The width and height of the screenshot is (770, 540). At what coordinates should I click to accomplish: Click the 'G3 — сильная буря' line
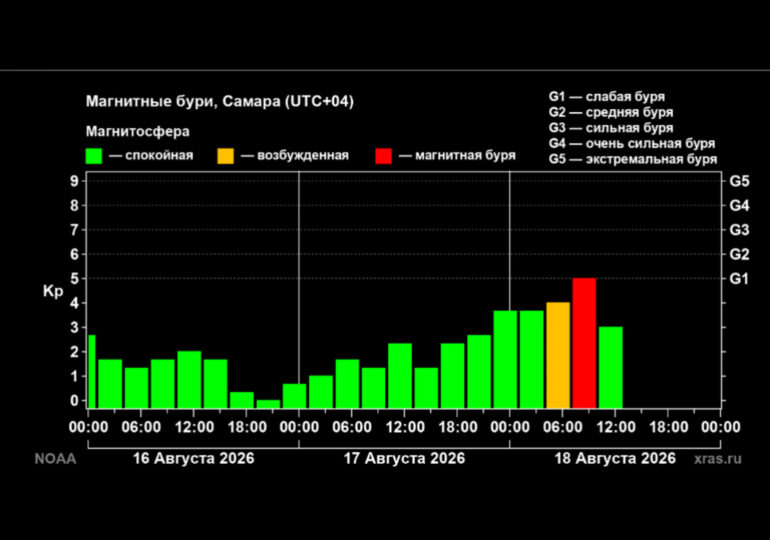(611, 128)
